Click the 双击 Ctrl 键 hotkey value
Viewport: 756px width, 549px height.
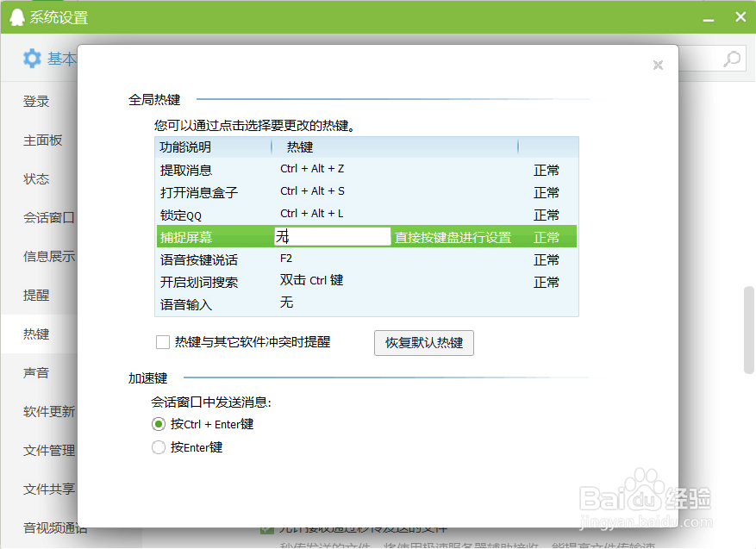[311, 280]
